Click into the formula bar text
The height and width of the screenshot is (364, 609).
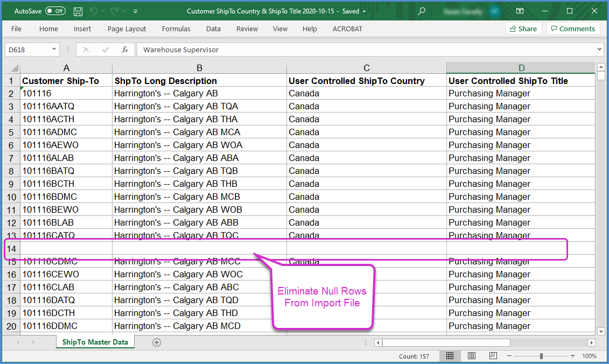click(x=365, y=50)
